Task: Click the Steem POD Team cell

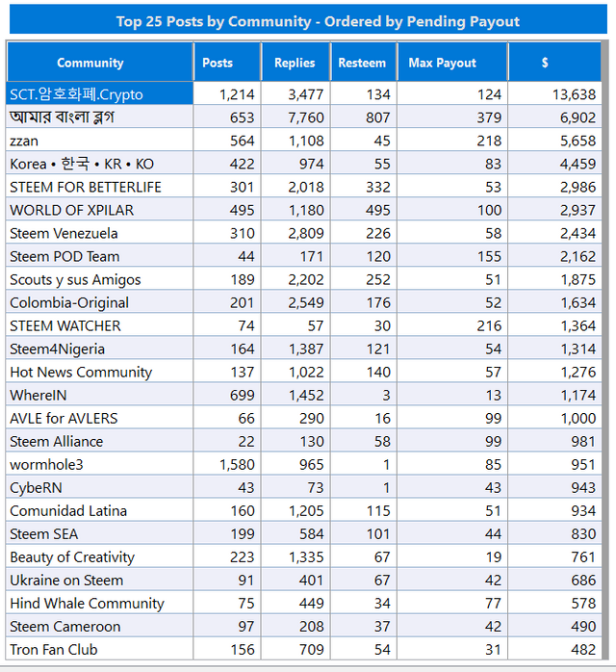Action: (x=99, y=256)
